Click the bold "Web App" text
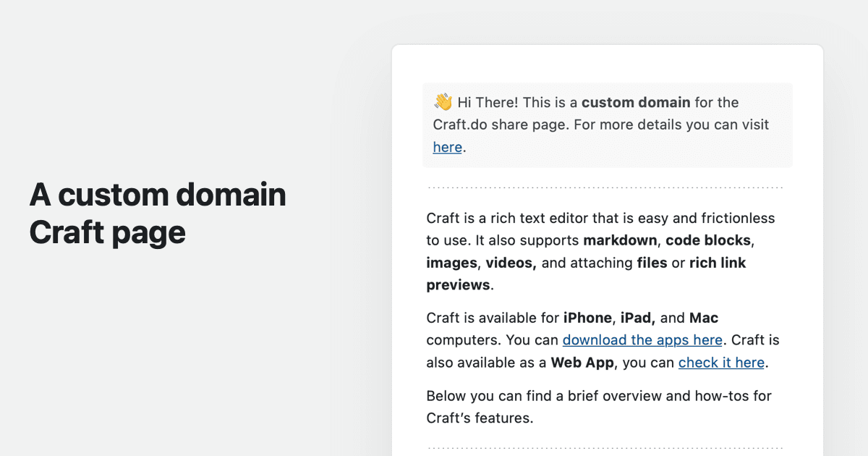The width and height of the screenshot is (868, 456). pyautogui.click(x=582, y=363)
